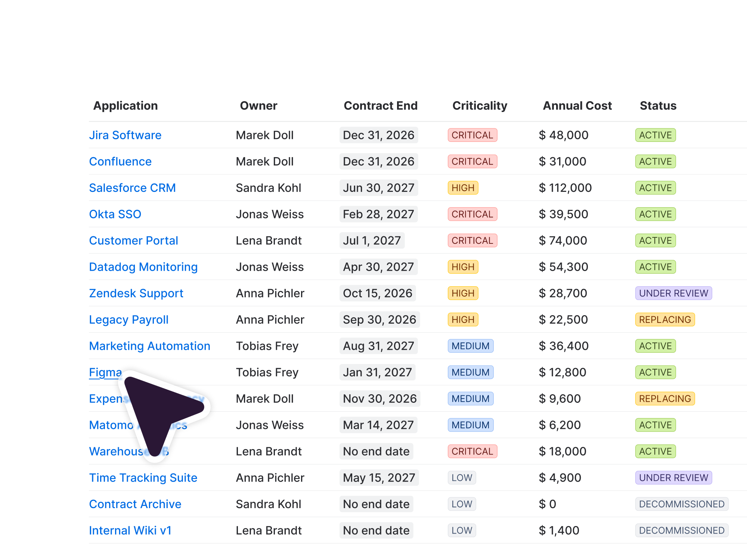The image size is (747, 560).
Task: Click the $ 112,000 annual cost
Action: (565, 188)
